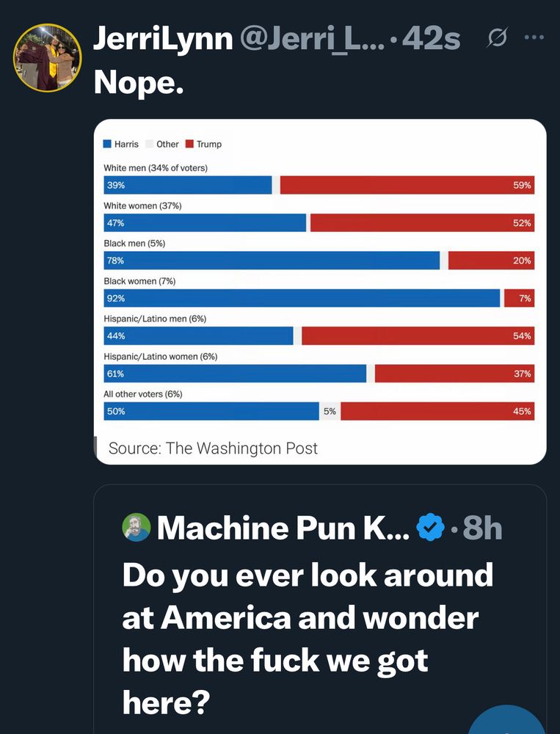Tap the White men 59% red bar
560x734 pixels.
(x=407, y=185)
